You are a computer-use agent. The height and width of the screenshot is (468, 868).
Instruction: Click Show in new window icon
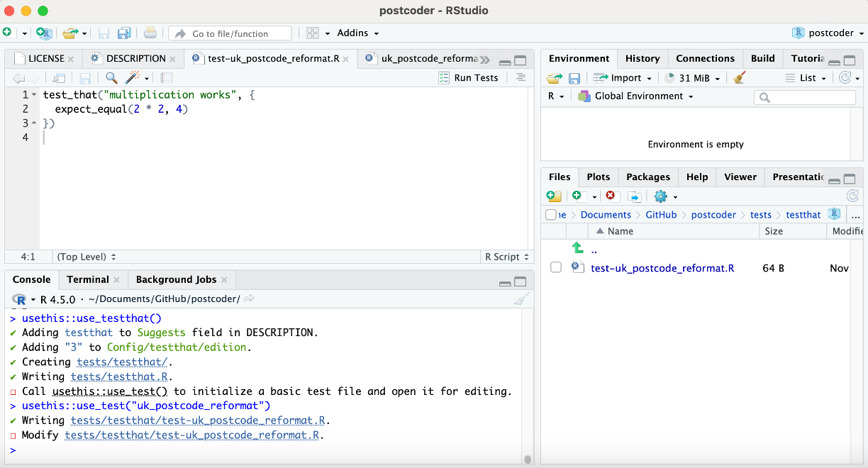[x=60, y=78]
